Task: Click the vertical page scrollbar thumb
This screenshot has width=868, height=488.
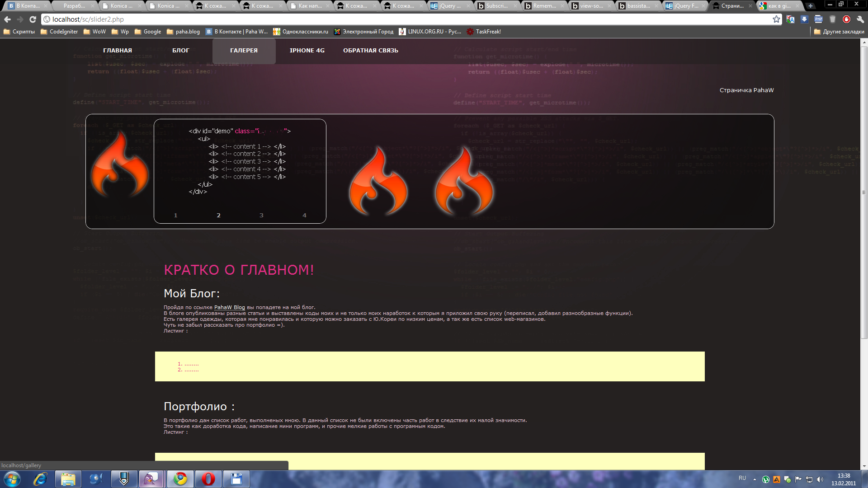Action: pos(864,192)
